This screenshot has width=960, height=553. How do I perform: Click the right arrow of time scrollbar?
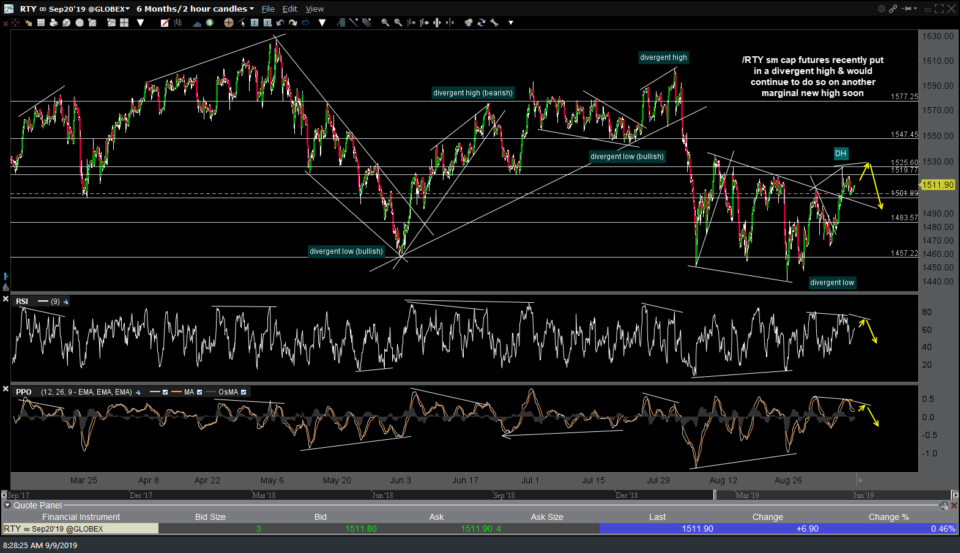click(954, 495)
